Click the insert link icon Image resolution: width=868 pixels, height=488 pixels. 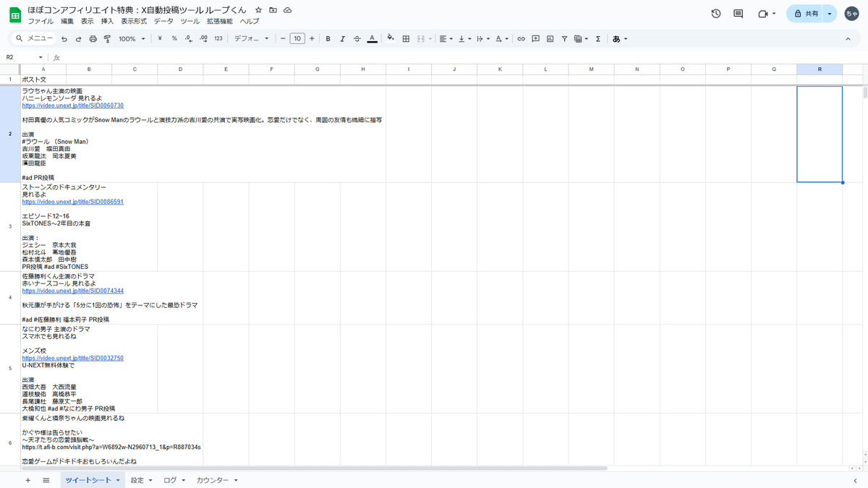[521, 39]
